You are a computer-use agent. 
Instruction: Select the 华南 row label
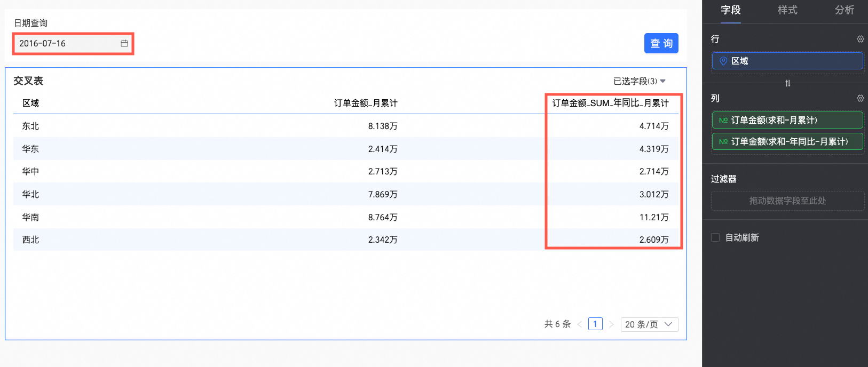[30, 217]
